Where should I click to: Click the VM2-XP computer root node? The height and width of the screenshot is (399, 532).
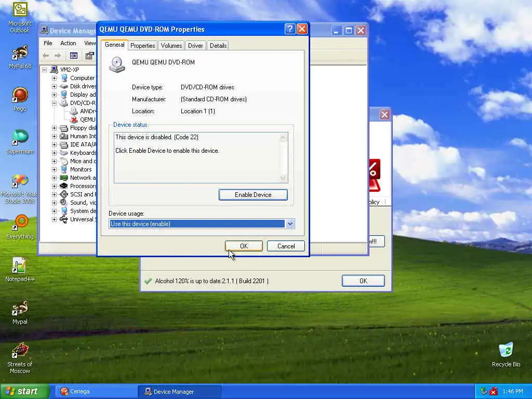coord(70,70)
